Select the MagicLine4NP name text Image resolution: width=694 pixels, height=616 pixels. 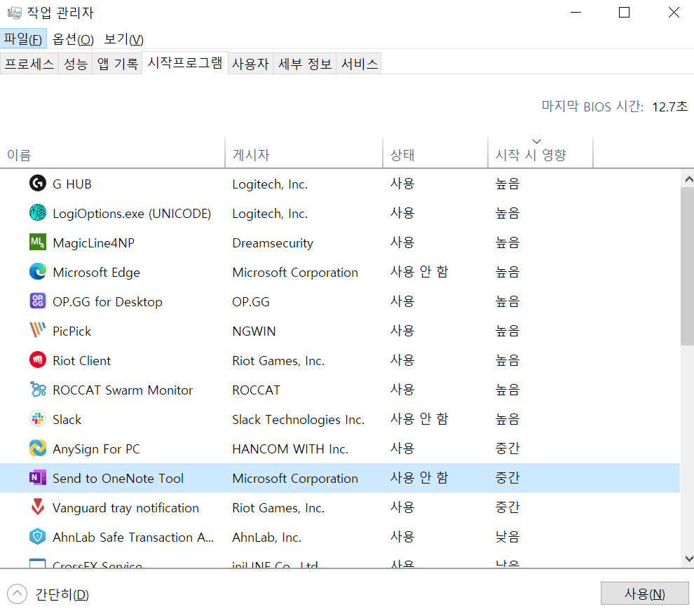(93, 243)
